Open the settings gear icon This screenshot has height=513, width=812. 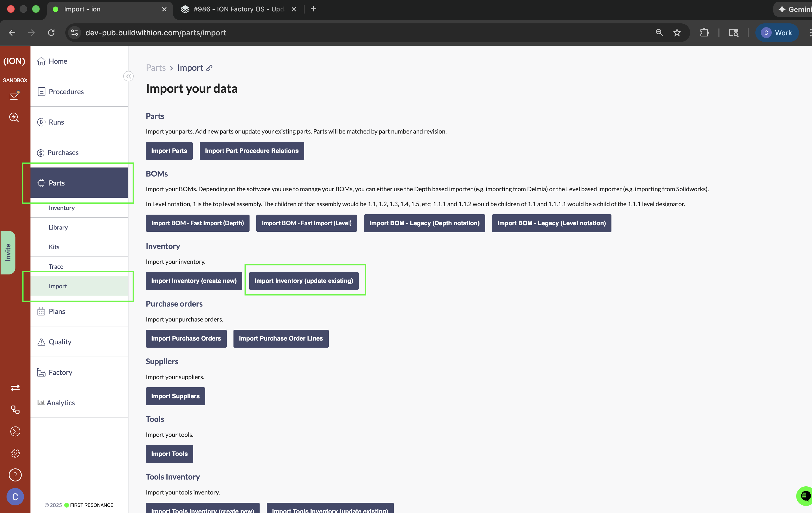(x=15, y=453)
